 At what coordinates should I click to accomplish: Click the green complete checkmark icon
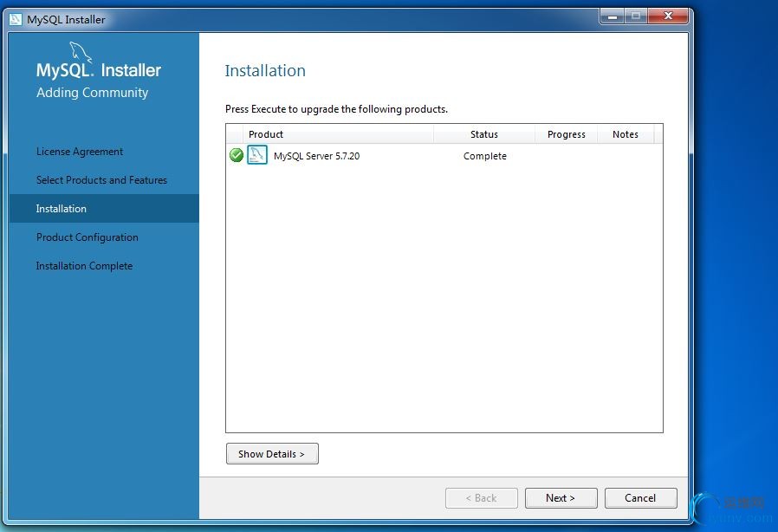[237, 155]
